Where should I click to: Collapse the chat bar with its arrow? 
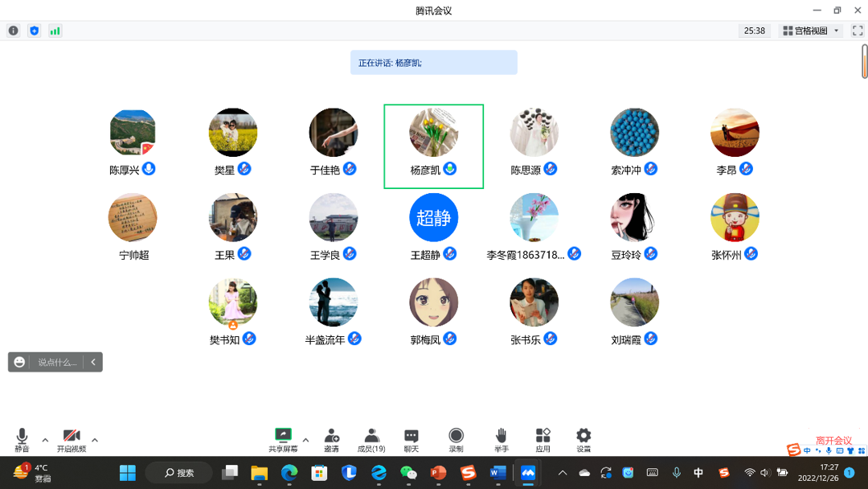[92, 361]
